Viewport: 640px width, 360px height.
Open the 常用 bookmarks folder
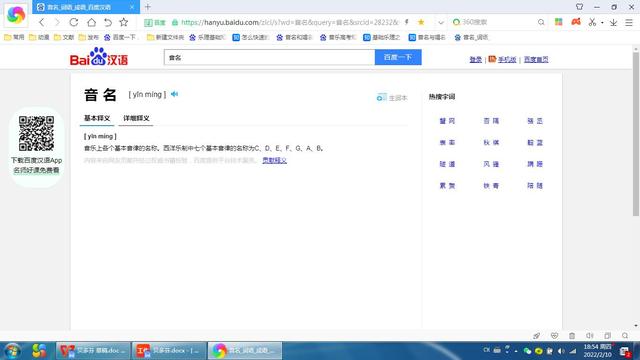point(14,37)
